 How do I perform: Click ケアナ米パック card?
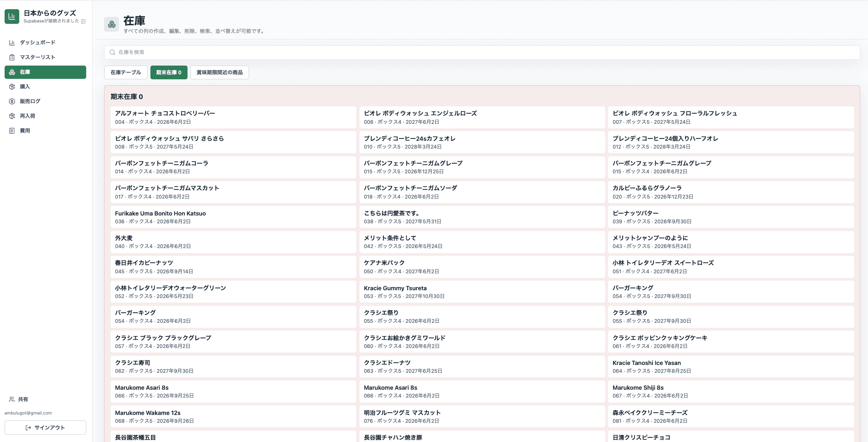[482, 267]
